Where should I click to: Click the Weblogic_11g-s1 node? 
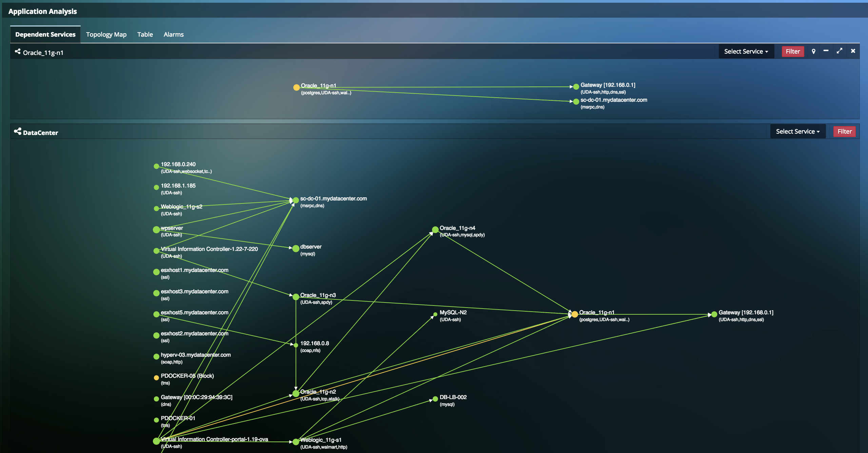(x=296, y=442)
